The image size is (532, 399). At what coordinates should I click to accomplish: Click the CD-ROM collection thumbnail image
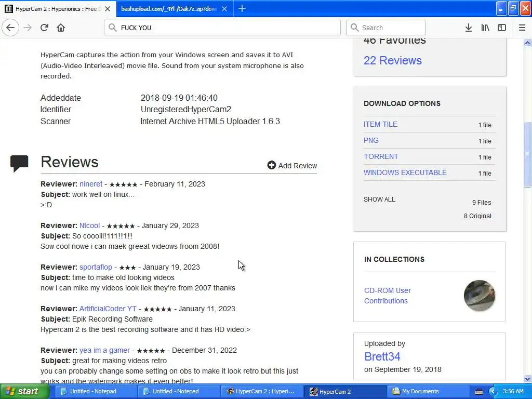[480, 296]
